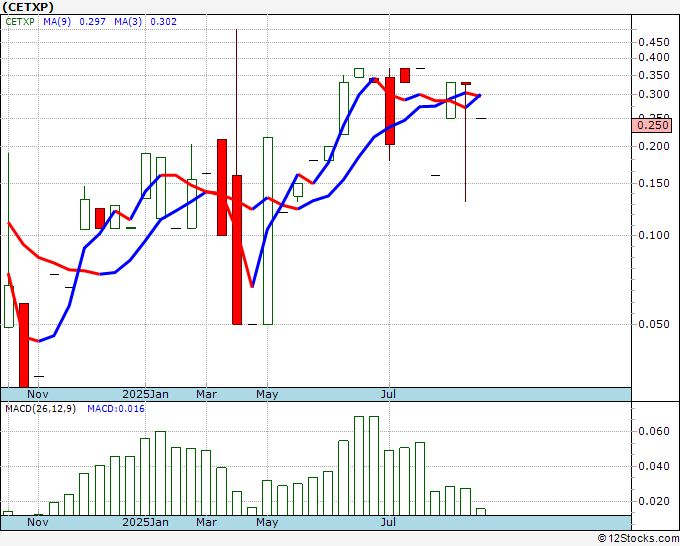Click the 0.350 price axis label
Screen dimensions: 680x546
click(x=654, y=75)
